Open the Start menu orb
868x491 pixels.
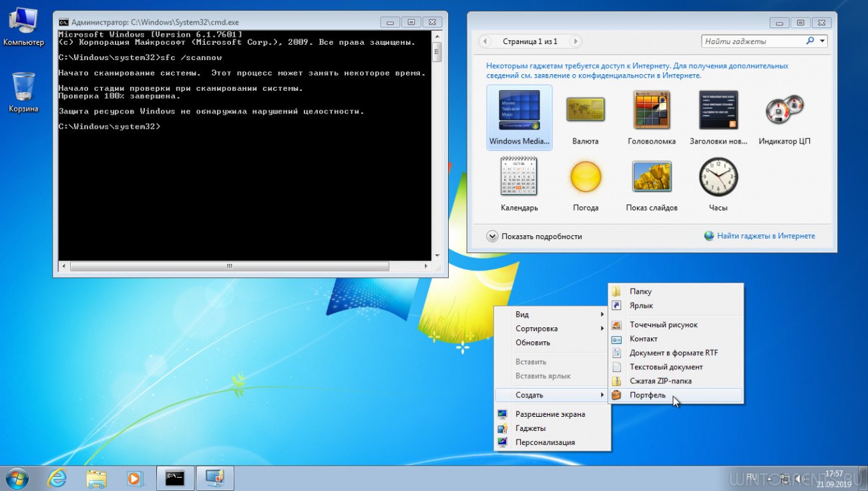[17, 478]
